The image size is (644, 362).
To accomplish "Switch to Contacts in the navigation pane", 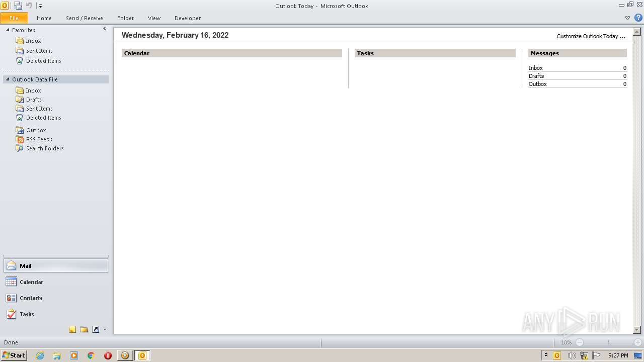I will pyautogui.click(x=56, y=298).
